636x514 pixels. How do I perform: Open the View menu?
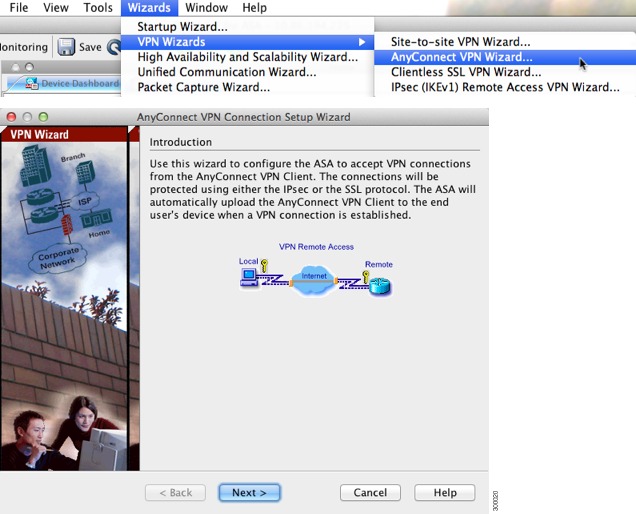coord(56,7)
